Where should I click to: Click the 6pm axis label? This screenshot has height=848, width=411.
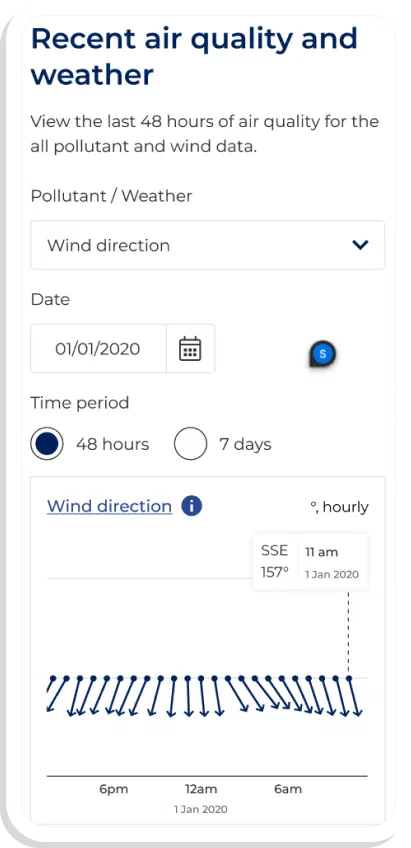[114, 789]
